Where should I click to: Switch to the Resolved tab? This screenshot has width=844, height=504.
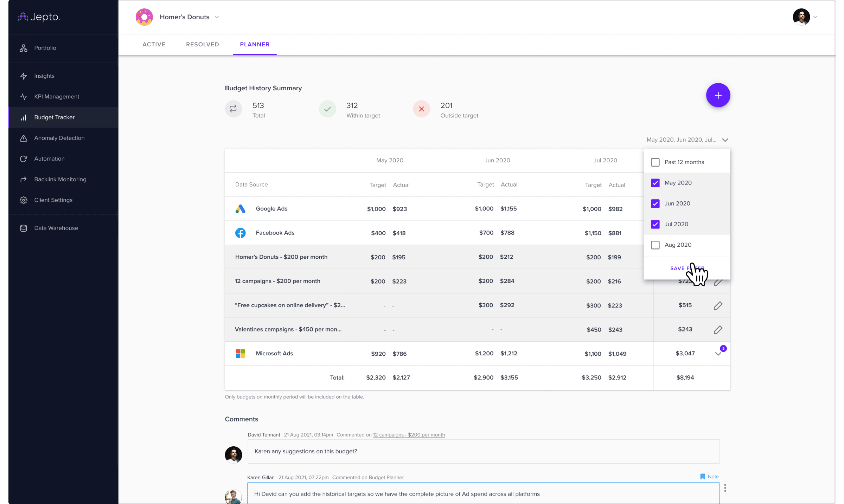202,44
